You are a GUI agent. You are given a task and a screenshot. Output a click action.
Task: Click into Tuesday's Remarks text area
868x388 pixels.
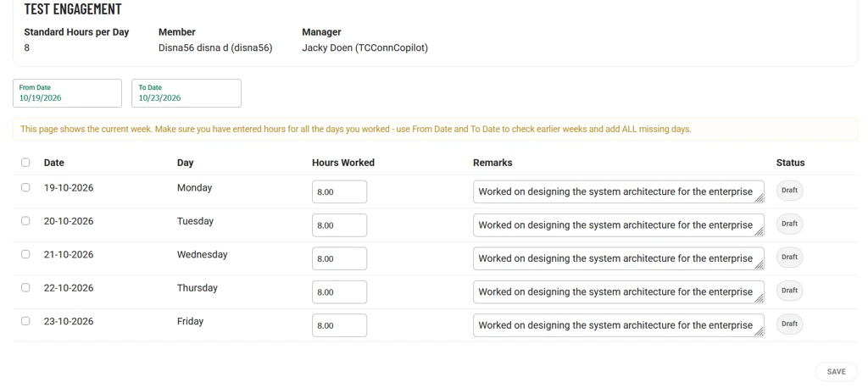[618, 225]
